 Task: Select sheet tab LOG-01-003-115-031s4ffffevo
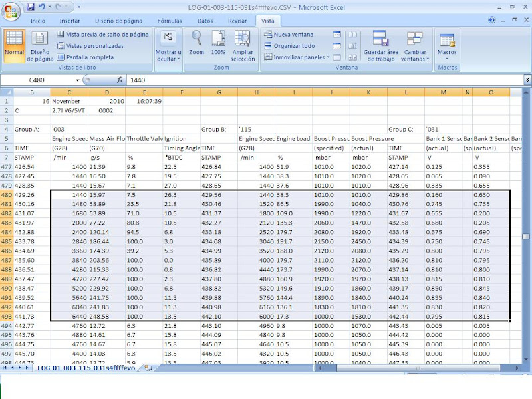(x=86, y=368)
